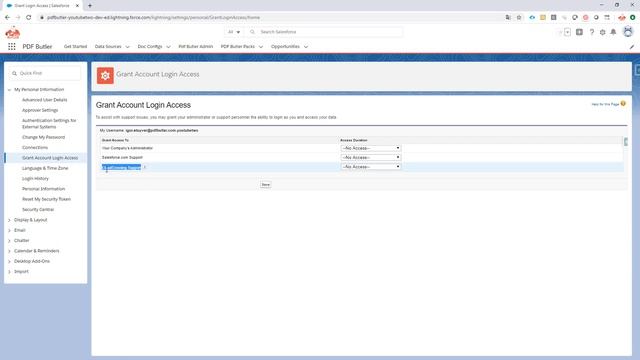640x360 pixels.
Task: Open the global actions plus icon
Action: [x=579, y=32]
